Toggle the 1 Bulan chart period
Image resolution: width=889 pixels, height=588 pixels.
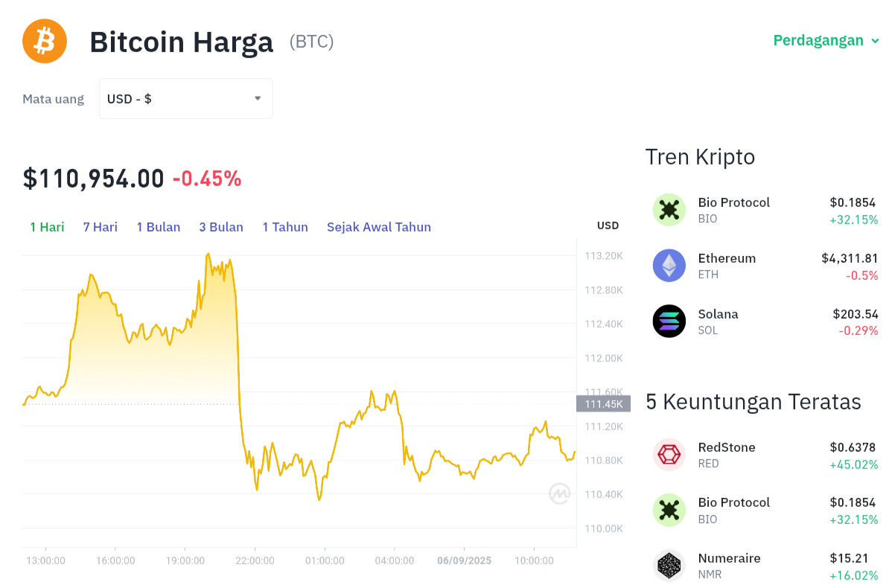click(159, 227)
